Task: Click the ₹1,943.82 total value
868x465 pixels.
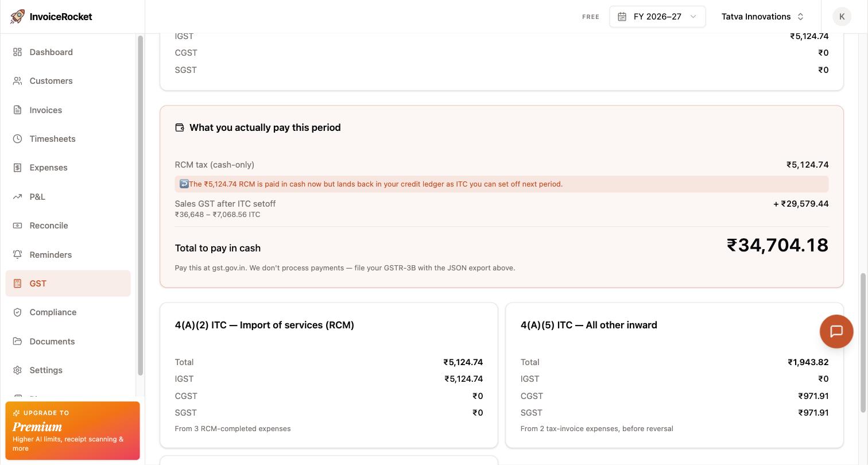Action: [x=808, y=362]
